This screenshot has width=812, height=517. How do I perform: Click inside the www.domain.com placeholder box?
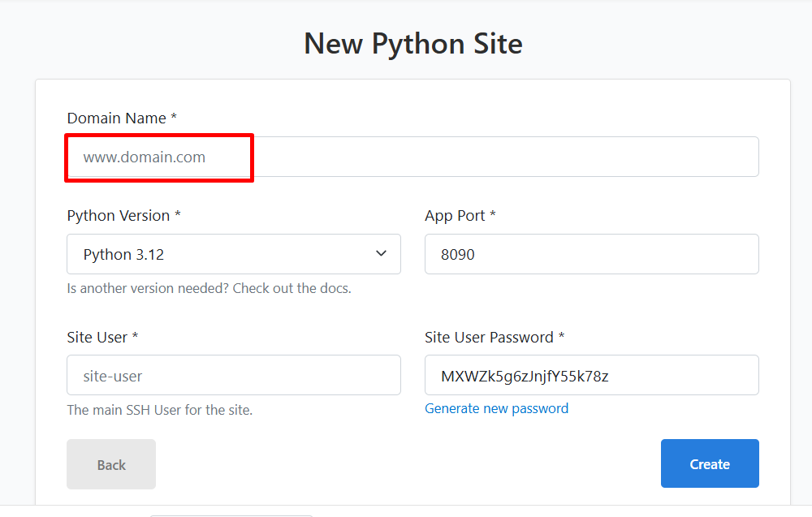tap(158, 157)
